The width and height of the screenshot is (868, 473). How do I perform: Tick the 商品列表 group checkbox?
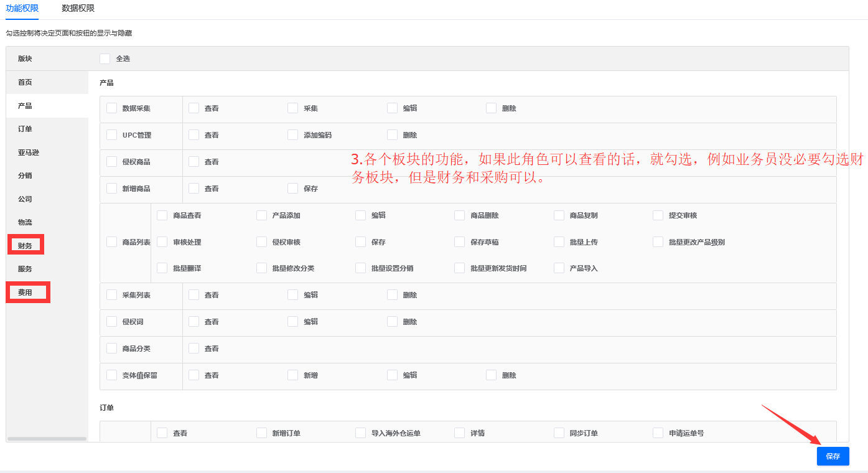tap(112, 242)
